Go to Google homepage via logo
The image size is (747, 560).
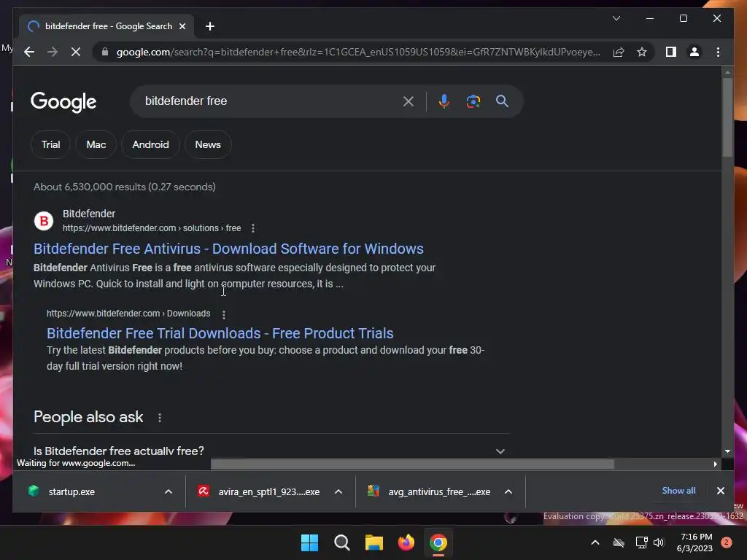(63, 102)
